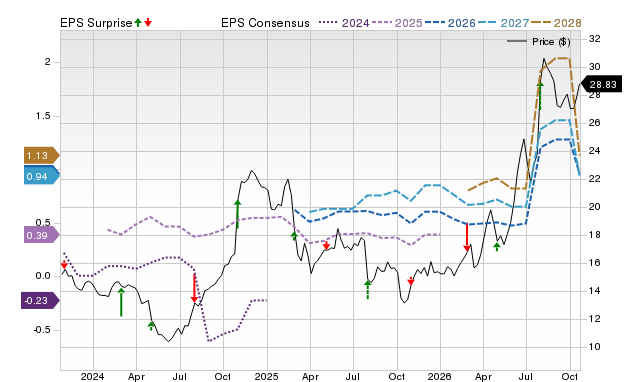
Task: Select dashed green surprise arrow after Jul 2026
Action: (x=540, y=96)
